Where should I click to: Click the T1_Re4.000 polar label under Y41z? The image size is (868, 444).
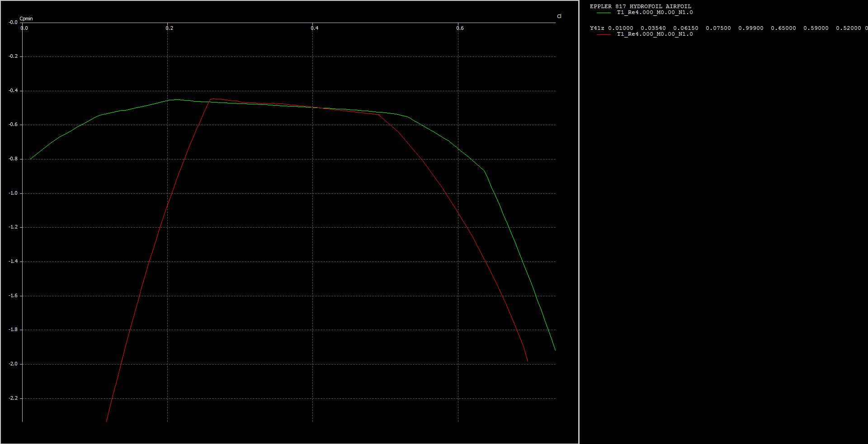[655, 34]
